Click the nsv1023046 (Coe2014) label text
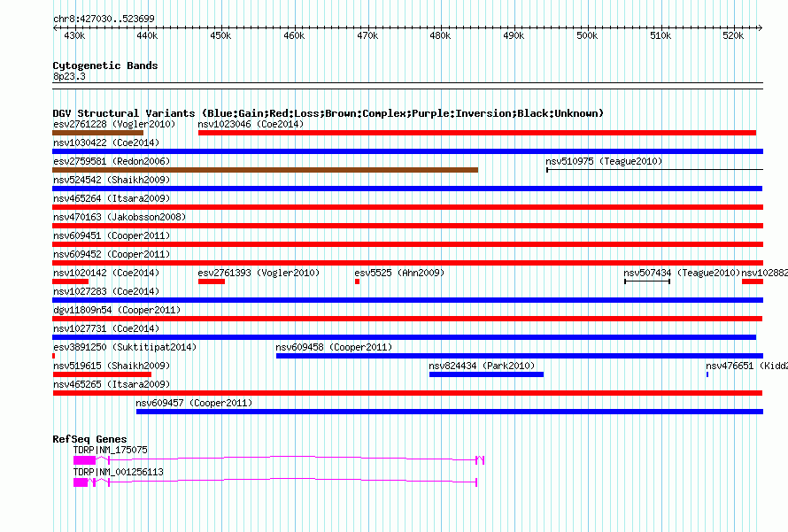Viewport: 788px width, 532px height. pos(251,124)
